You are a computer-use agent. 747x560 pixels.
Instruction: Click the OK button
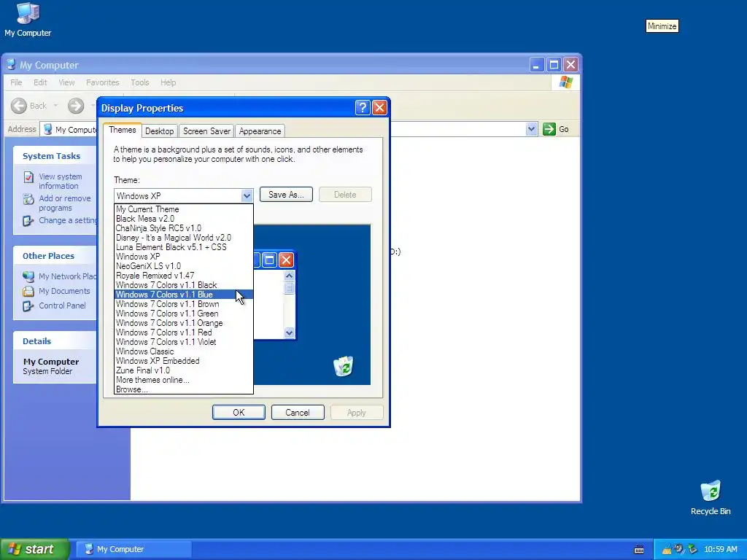pyautogui.click(x=239, y=413)
